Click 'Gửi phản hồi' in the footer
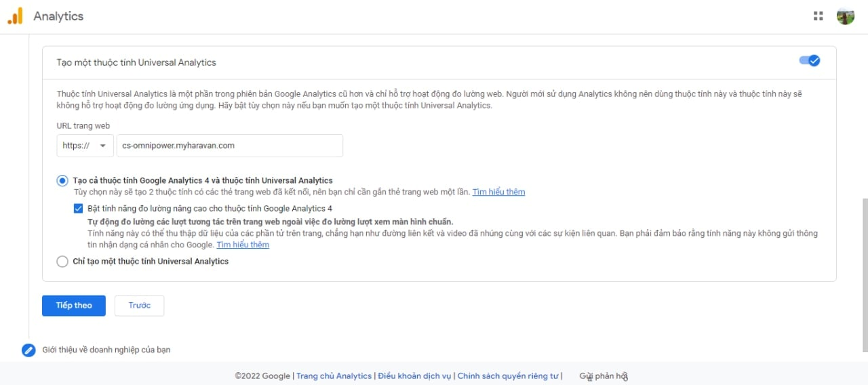 (x=604, y=376)
